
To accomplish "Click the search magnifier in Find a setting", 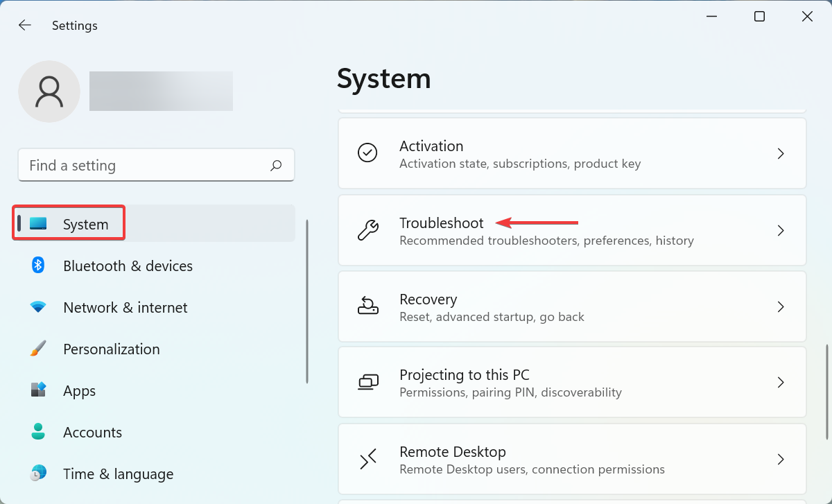I will pyautogui.click(x=275, y=165).
